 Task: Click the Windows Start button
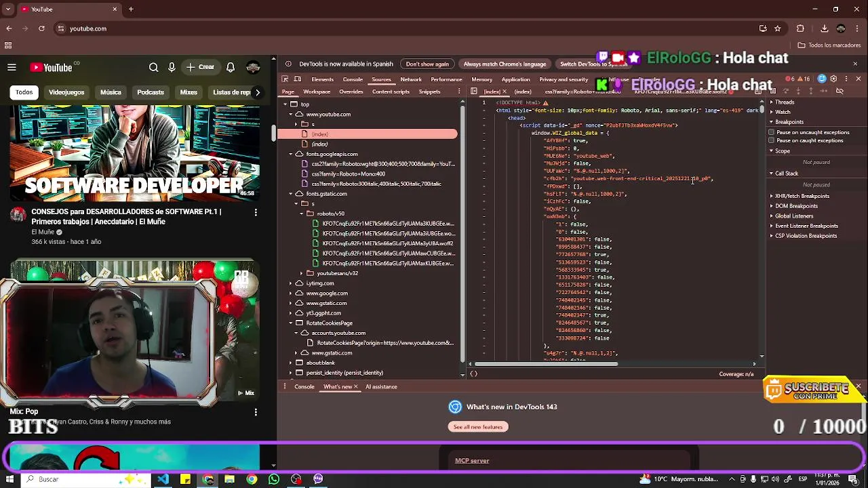click(x=9, y=479)
